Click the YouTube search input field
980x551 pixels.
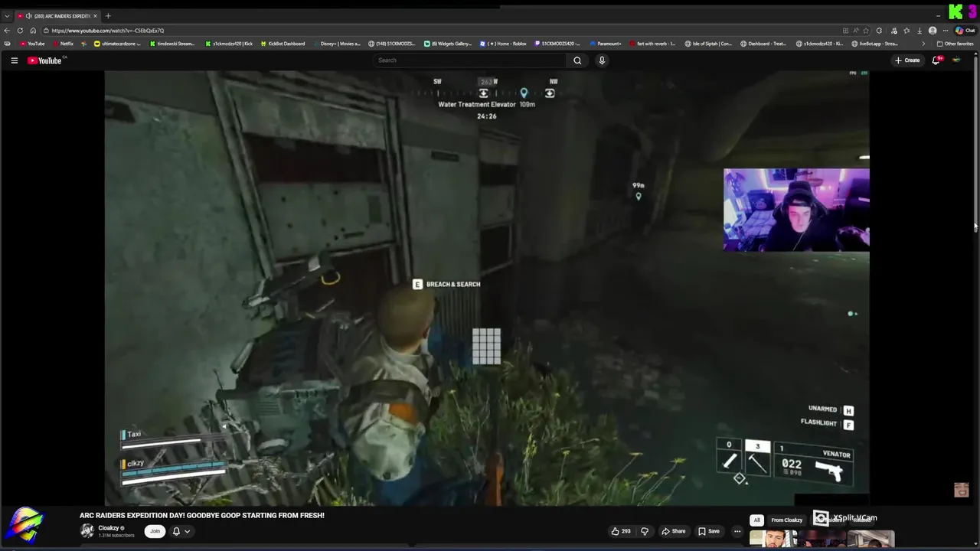click(x=469, y=60)
